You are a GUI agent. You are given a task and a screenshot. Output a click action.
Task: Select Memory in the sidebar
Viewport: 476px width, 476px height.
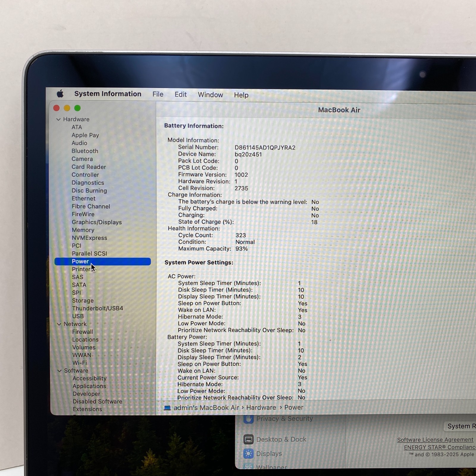click(x=83, y=230)
